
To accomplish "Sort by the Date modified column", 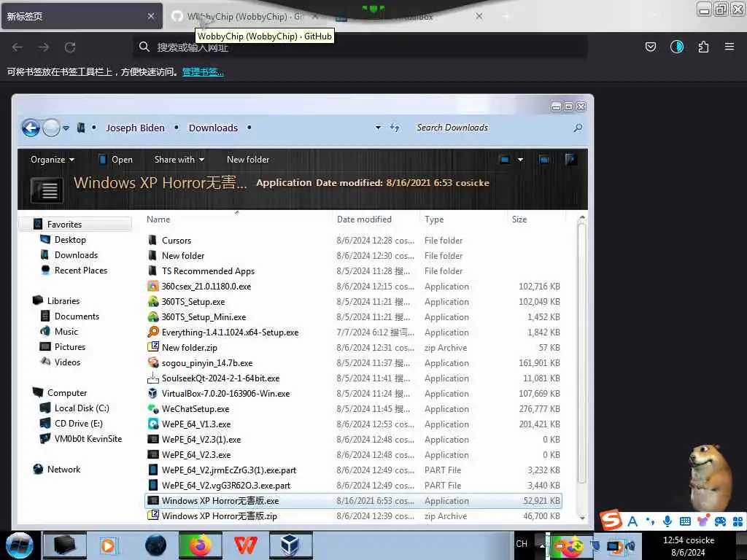I will coord(364,219).
